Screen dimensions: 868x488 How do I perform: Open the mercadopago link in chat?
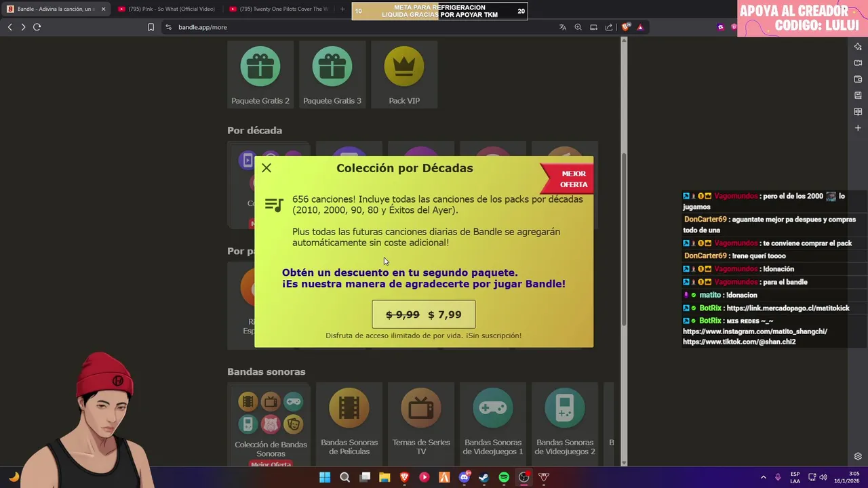[x=788, y=308]
